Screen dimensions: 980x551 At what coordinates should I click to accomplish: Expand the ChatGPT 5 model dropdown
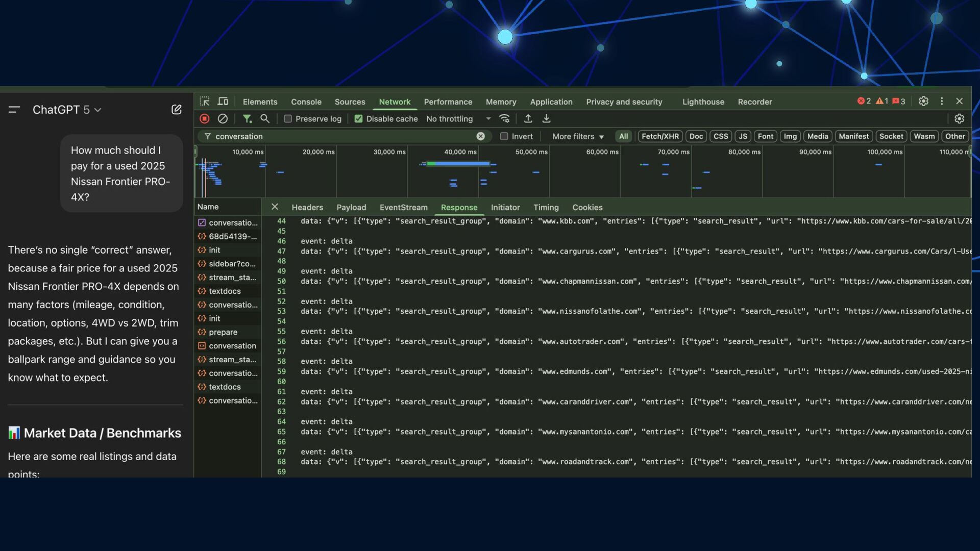(67, 110)
